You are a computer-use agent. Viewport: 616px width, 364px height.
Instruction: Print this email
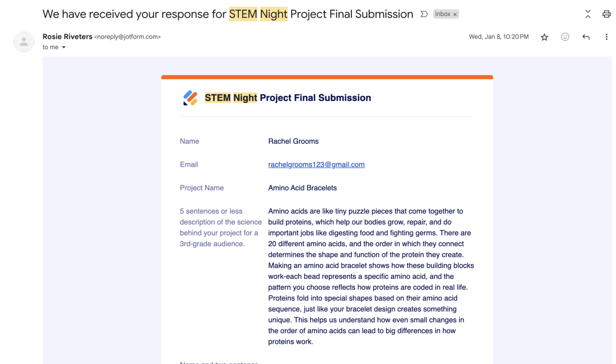[606, 14]
